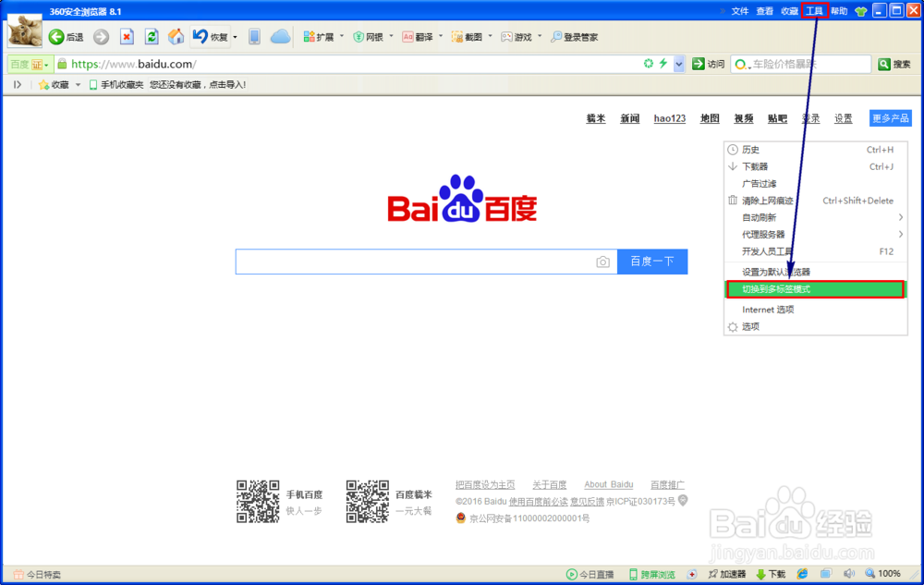The image size is (924, 585).
Task: Click the URL address field
Action: 354,64
